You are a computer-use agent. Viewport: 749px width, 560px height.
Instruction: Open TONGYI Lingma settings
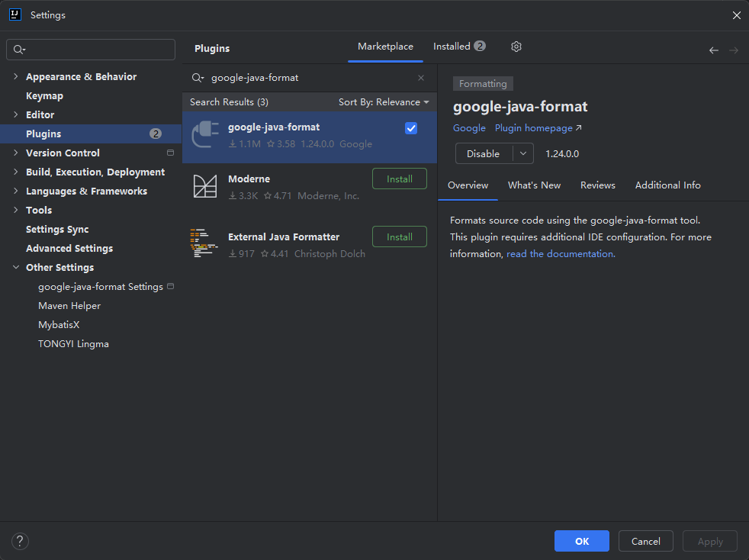[91, 344]
